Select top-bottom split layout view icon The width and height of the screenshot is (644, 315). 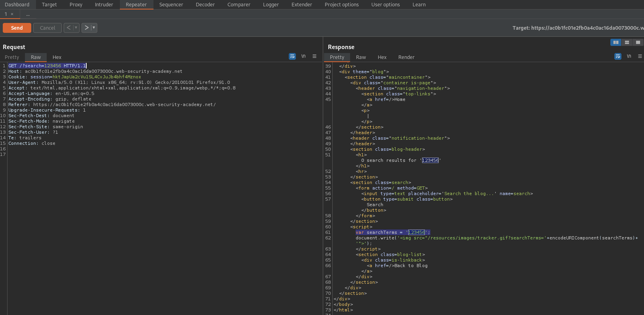coord(627,42)
